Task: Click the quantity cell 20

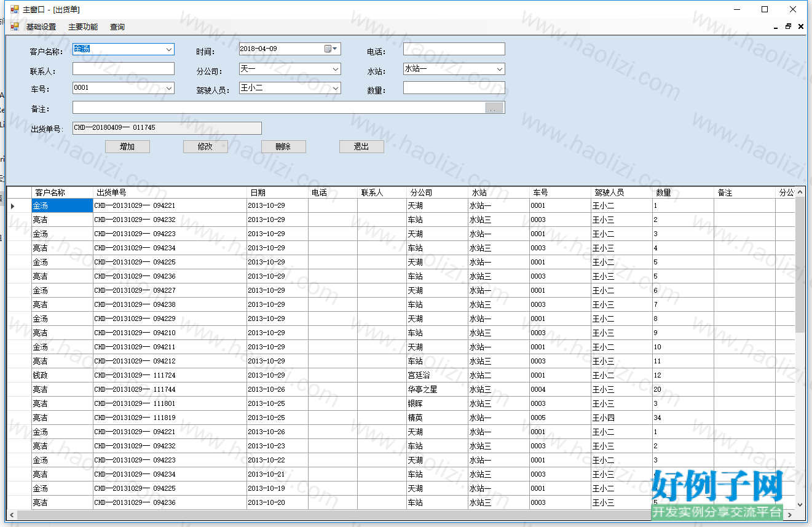Action: [x=683, y=390]
